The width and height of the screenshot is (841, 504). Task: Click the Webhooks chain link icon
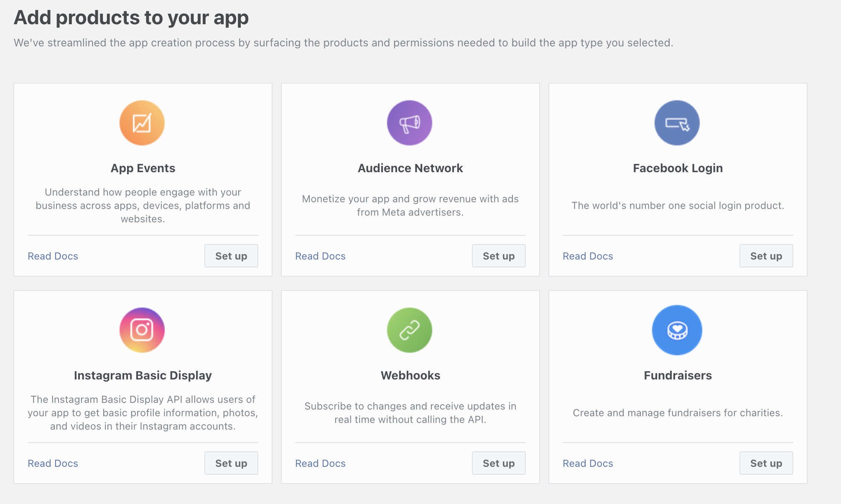(x=410, y=330)
